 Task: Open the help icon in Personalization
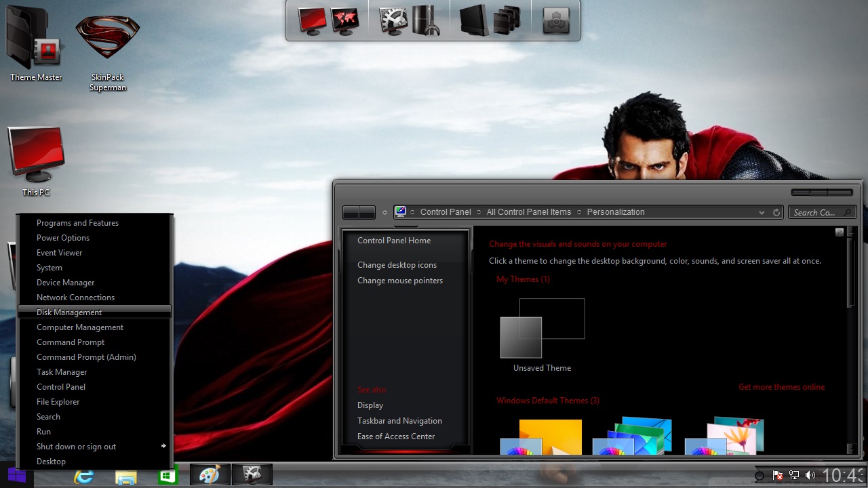pos(840,232)
